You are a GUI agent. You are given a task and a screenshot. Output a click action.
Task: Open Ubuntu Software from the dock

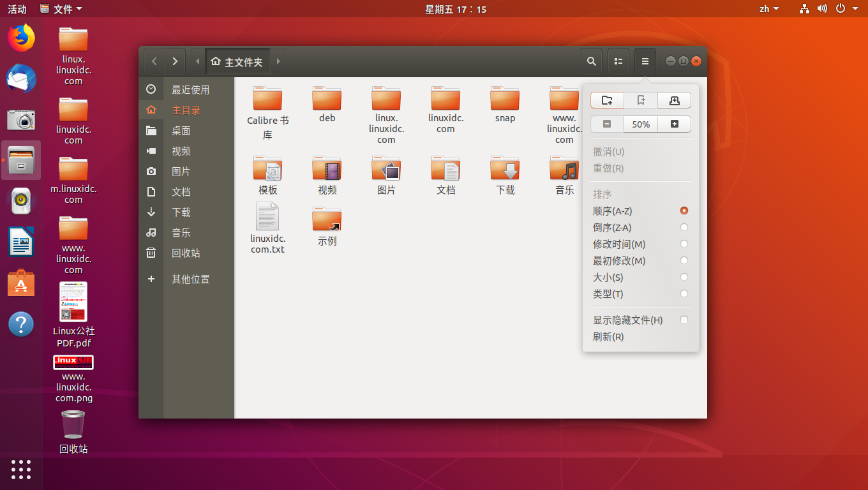[21, 283]
